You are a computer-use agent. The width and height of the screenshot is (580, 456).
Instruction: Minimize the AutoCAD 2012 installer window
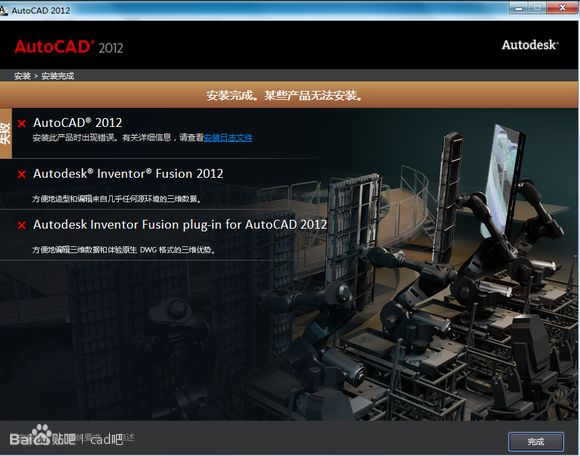coord(519,8)
